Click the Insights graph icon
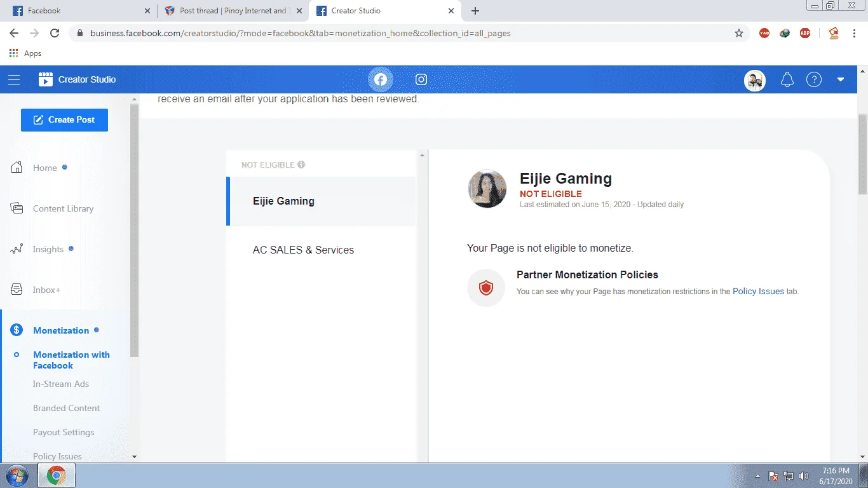Viewport: 868px width, 488px height. (17, 249)
